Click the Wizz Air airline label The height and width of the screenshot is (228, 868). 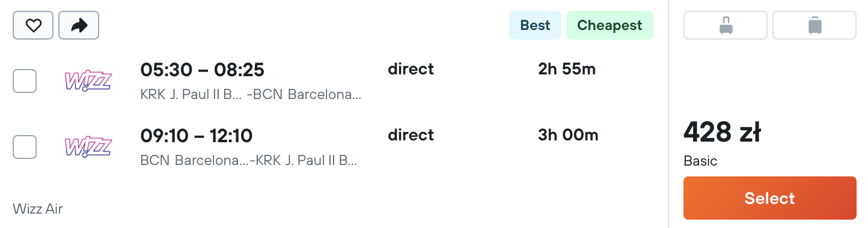coord(38,209)
